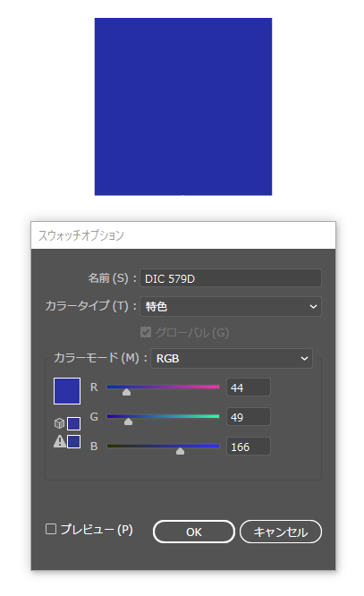Image resolution: width=364 pixels, height=596 pixels.
Task: Enable the プレビュー (P) checkbox
Action: (x=51, y=529)
